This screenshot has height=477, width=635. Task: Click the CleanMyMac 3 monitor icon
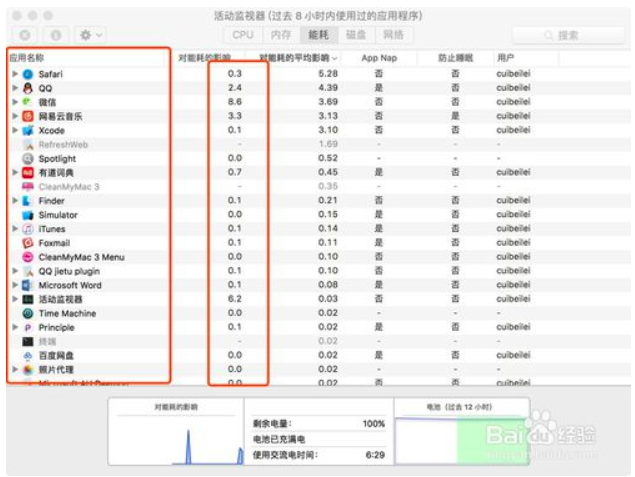coord(28,187)
